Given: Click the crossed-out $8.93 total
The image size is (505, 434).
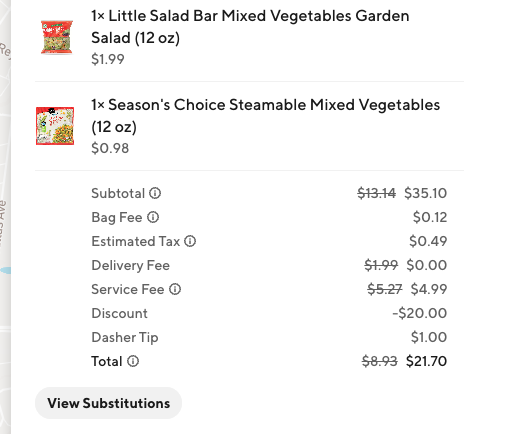Looking at the screenshot, I should [380, 361].
